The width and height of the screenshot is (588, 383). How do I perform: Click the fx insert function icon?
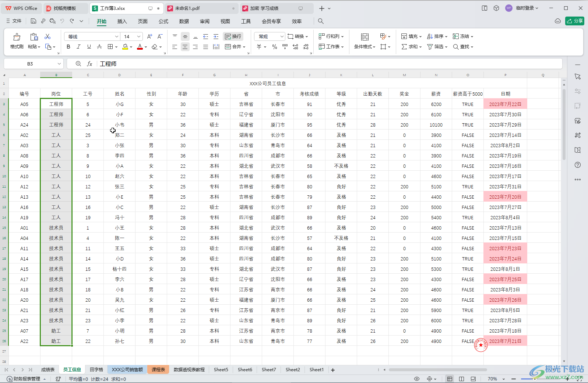point(89,64)
